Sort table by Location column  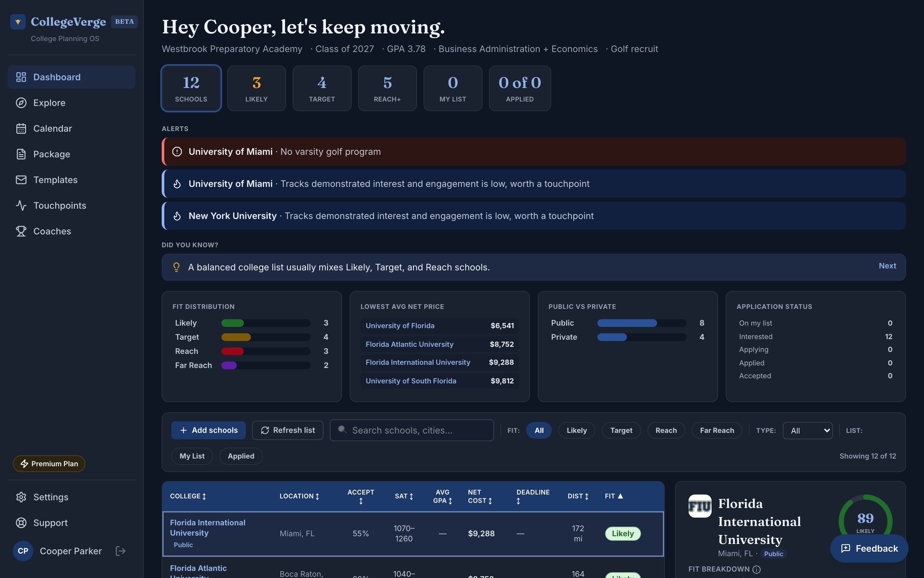(299, 496)
